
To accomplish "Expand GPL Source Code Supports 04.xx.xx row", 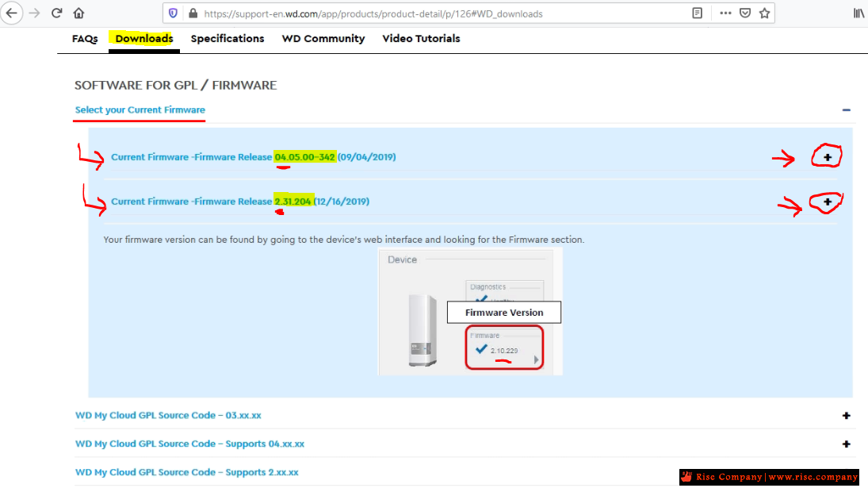I will 846,444.
